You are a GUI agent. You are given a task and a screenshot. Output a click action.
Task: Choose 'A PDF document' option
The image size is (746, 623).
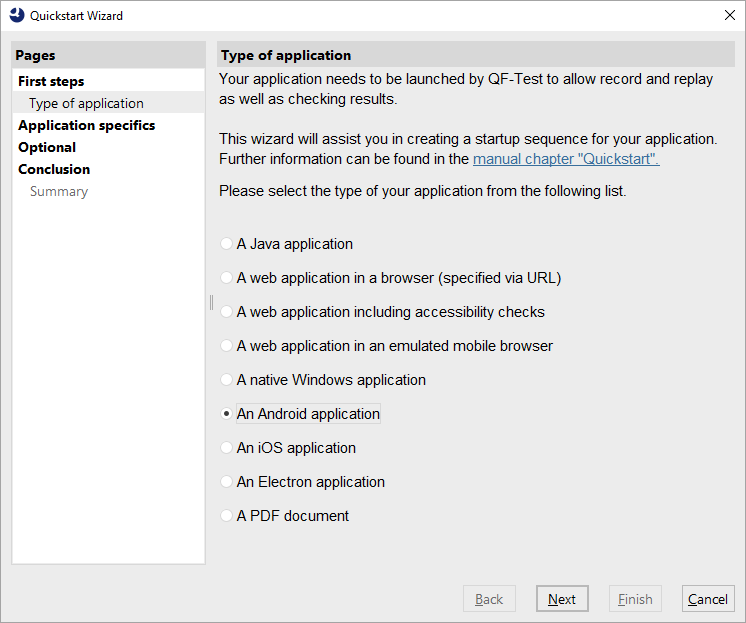click(227, 516)
